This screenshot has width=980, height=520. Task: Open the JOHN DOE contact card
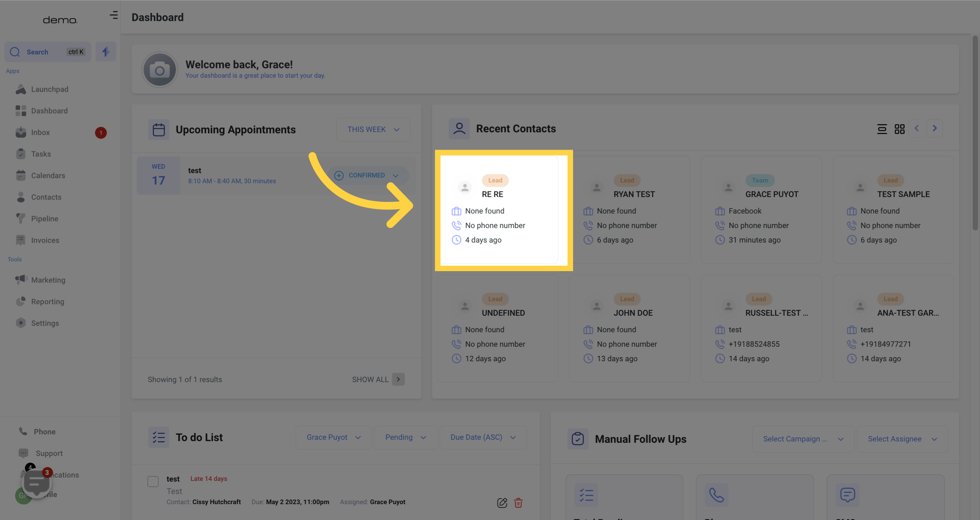[x=630, y=328]
